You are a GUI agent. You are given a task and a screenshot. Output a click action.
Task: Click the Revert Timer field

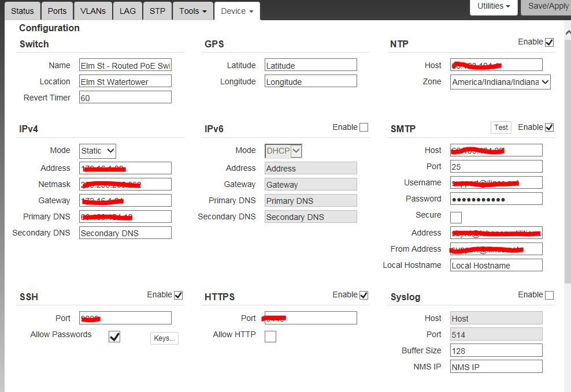point(125,98)
